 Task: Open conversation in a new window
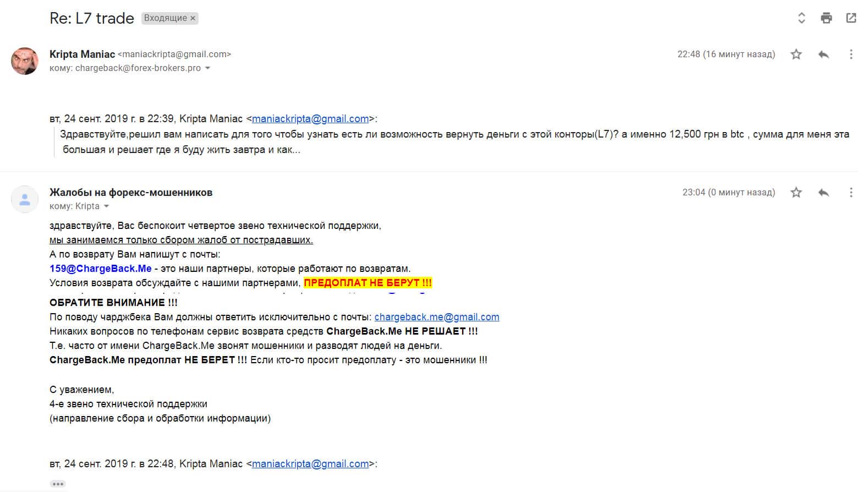(851, 18)
